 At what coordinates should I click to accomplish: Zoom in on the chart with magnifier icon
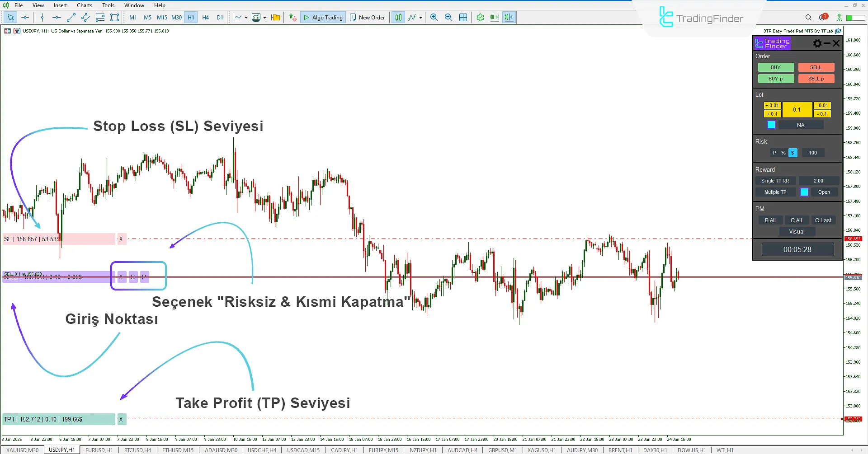pyautogui.click(x=434, y=17)
